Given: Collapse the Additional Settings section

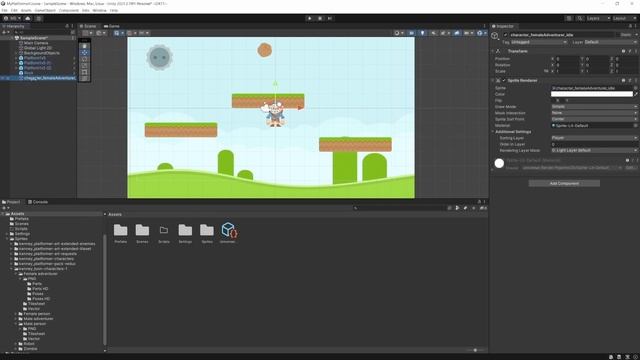Looking at the screenshot, I should [493, 132].
